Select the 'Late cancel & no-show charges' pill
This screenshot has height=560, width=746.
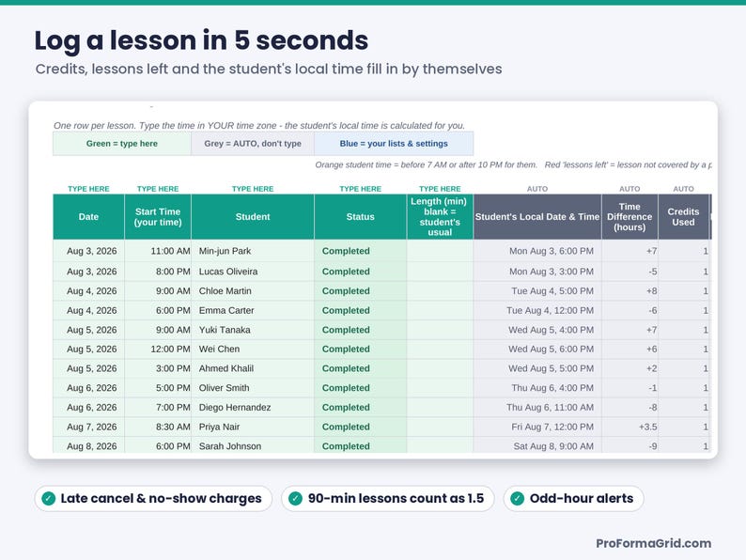coord(153,498)
